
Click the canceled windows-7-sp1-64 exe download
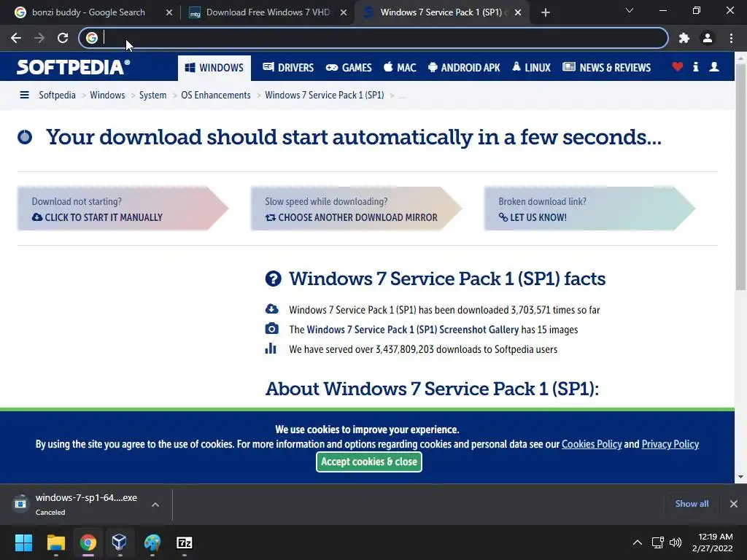[x=86, y=504]
